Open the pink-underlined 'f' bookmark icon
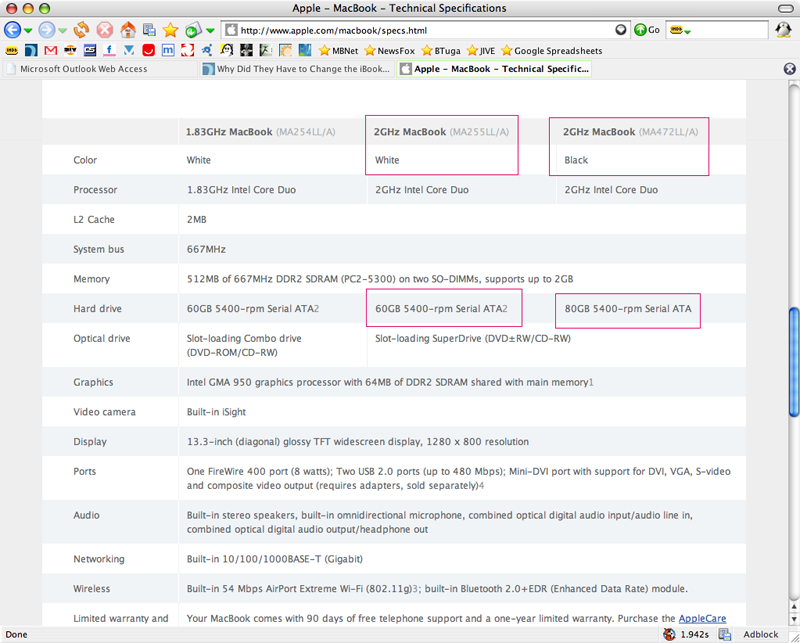 pyautogui.click(x=109, y=51)
